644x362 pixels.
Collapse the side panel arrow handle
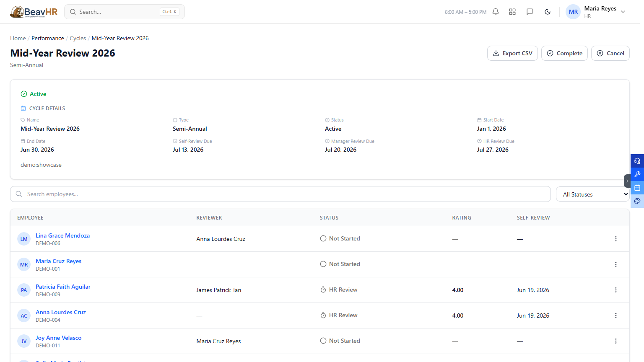(627, 181)
